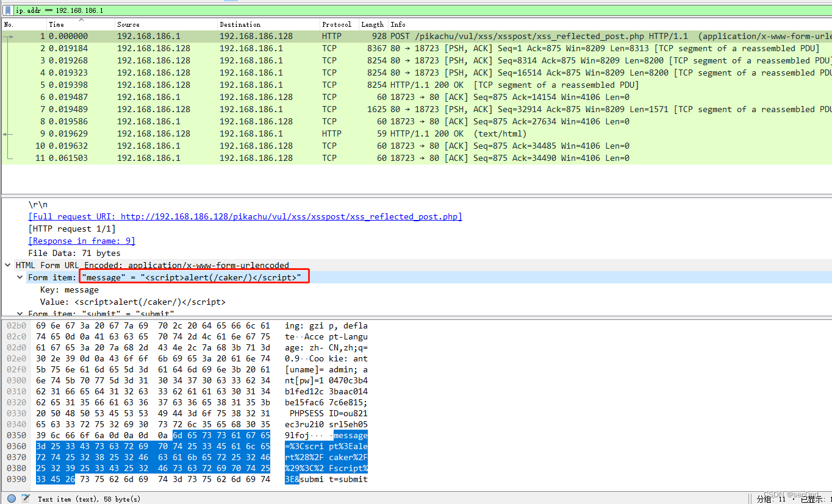Select packet 7 with Len=1571

click(417, 109)
